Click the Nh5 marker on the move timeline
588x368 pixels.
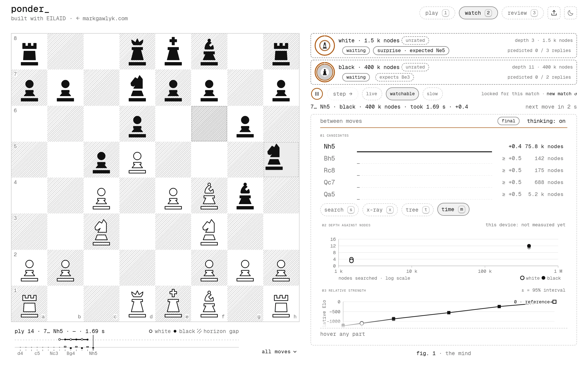click(93, 348)
